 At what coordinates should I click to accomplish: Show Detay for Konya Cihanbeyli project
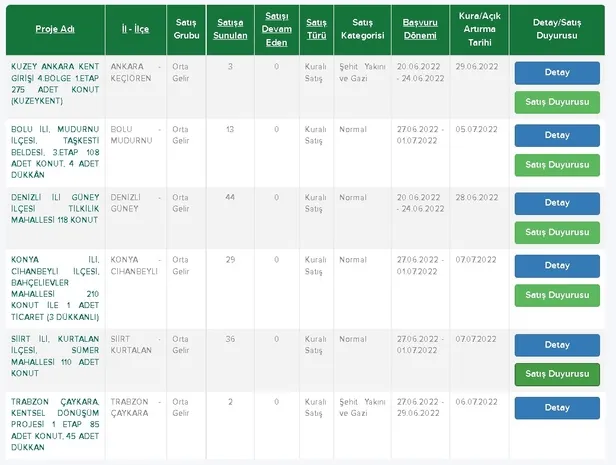(x=557, y=265)
